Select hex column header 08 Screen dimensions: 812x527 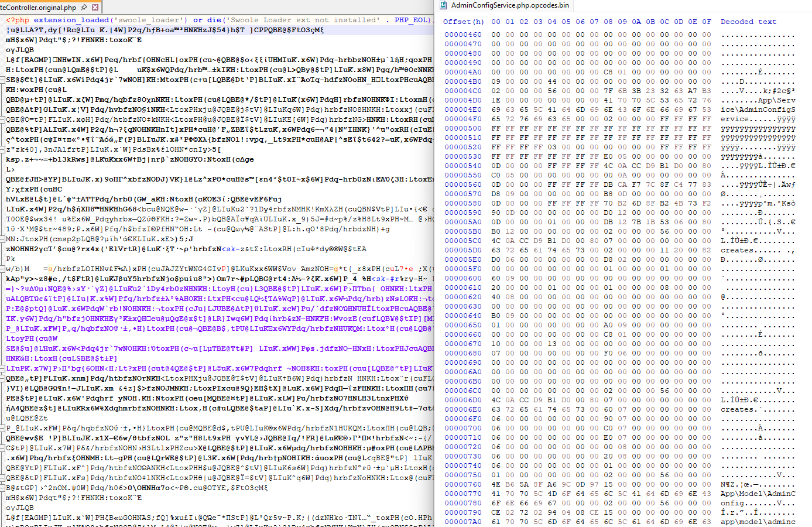coord(608,22)
